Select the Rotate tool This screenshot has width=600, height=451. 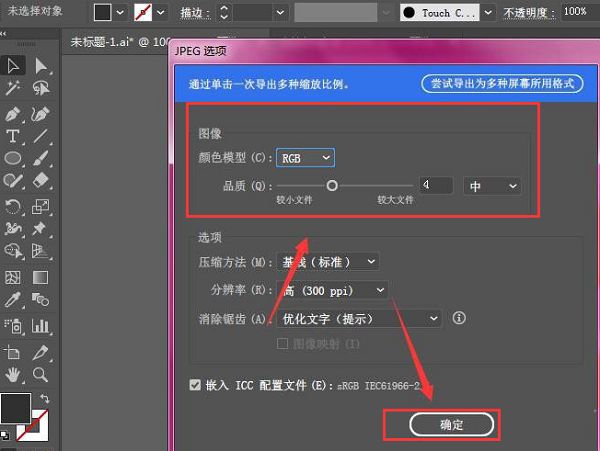12,207
